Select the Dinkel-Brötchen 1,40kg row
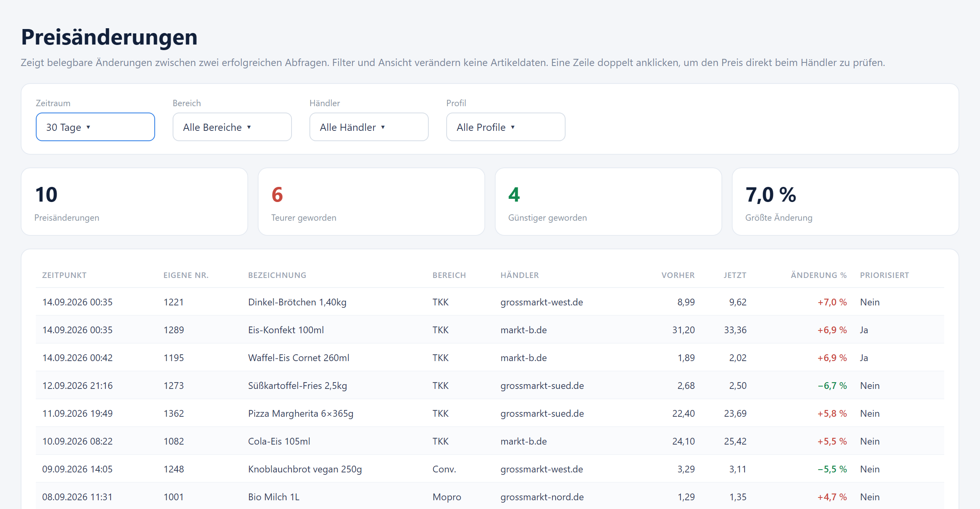The image size is (980, 509). tap(490, 302)
